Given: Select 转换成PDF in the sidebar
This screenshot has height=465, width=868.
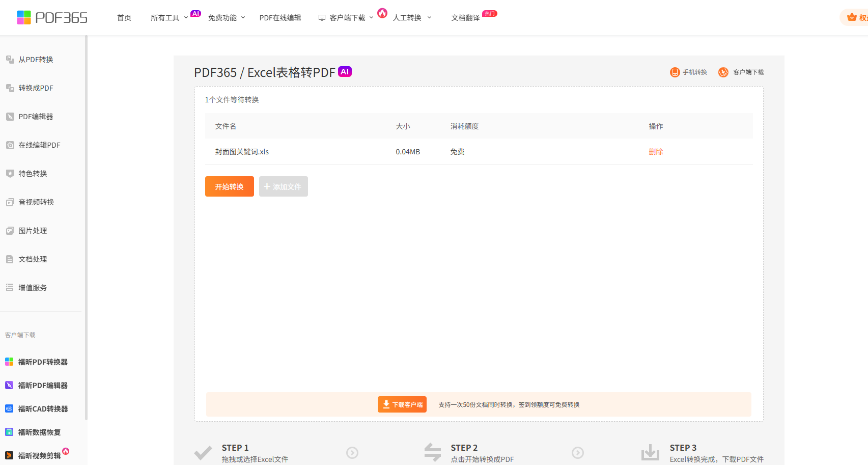Looking at the screenshot, I should click(x=36, y=88).
